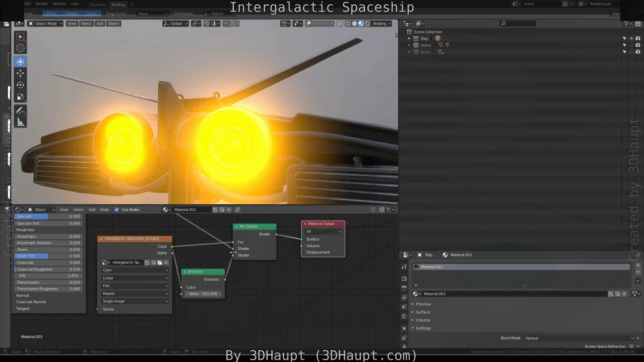Toggle render camera for Drive collection
The height and width of the screenshot is (362, 644).
click(x=638, y=52)
